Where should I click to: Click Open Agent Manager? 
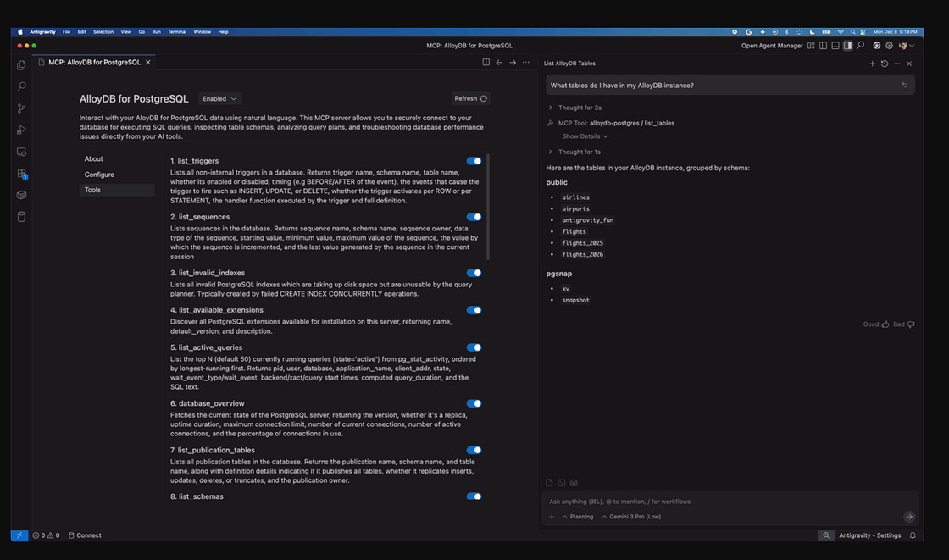(x=772, y=46)
